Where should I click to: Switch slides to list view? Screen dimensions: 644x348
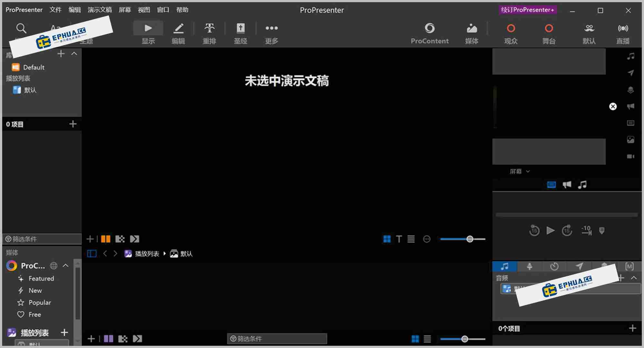pyautogui.click(x=411, y=239)
